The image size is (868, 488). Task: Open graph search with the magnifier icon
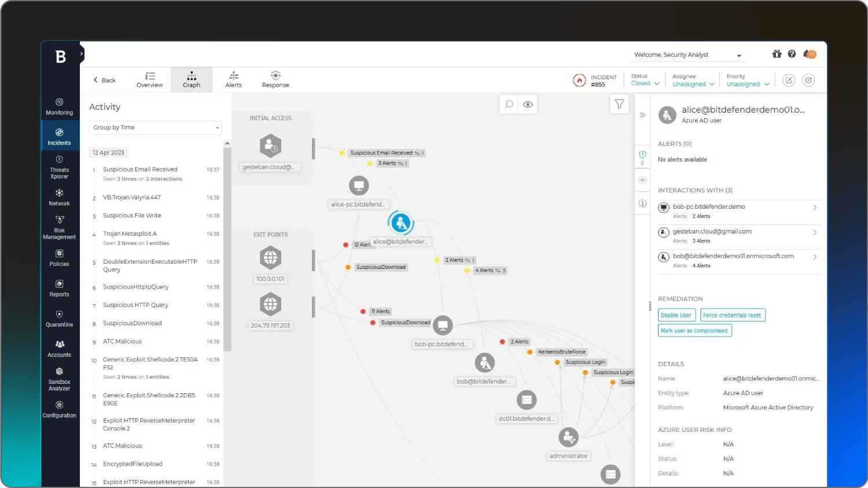click(508, 104)
